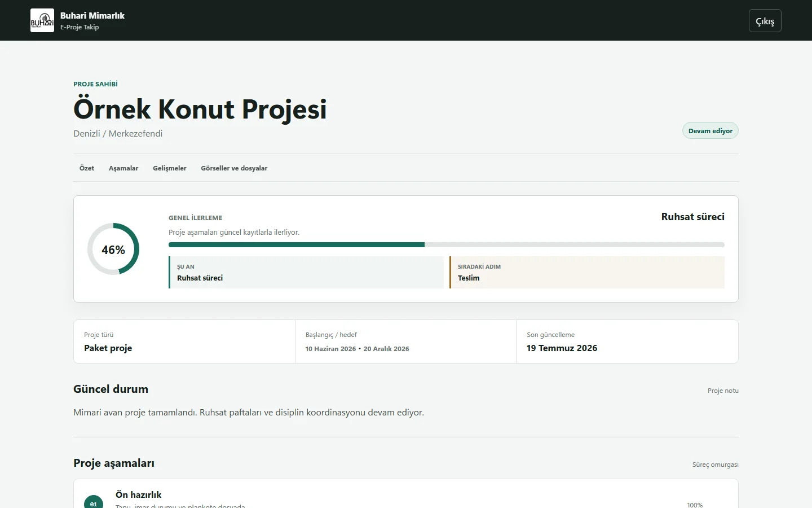
Task: Click the Proje aşamaları heading
Action: (114, 463)
